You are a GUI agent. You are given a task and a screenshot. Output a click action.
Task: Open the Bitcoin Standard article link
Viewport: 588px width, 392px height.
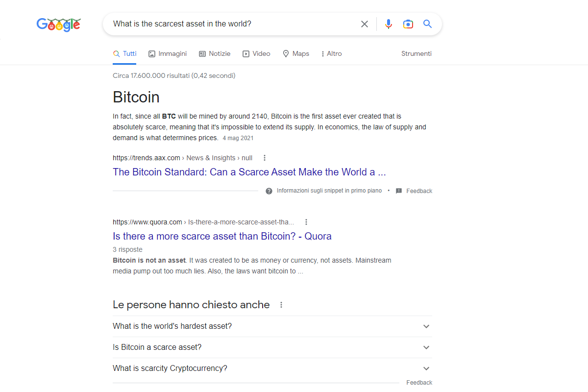(249, 171)
